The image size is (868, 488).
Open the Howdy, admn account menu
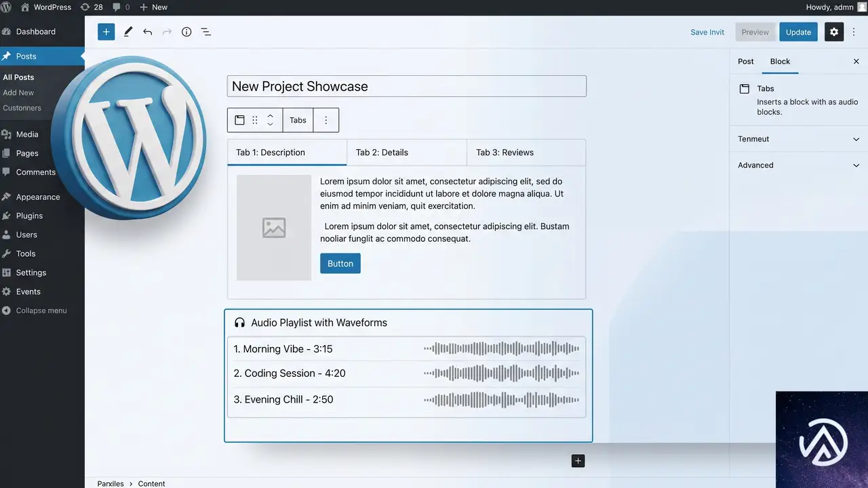click(x=836, y=7)
